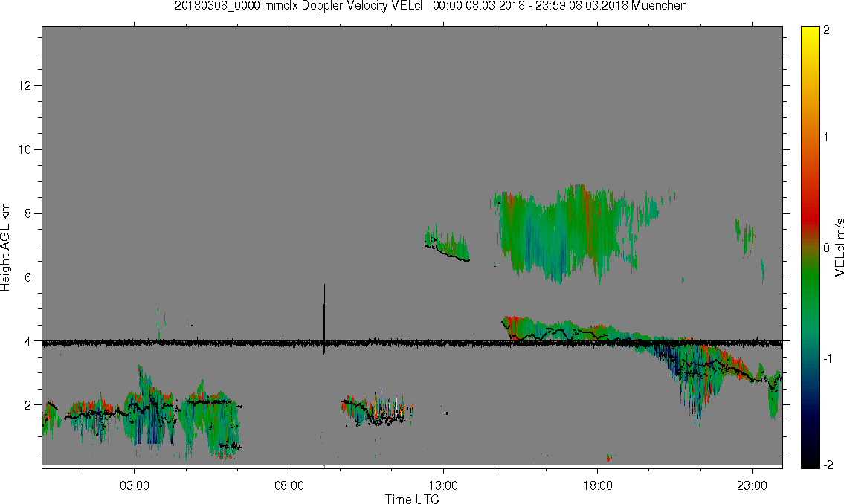
Task: Click the "08:00" time tick label
Action: pos(289,485)
